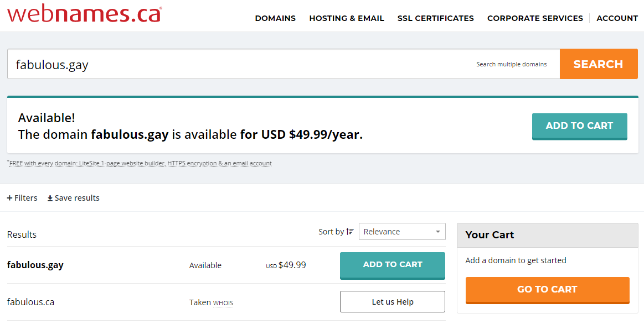The image size is (644, 329).
Task: Toggle the Sort by order icon
Action: pos(350,232)
